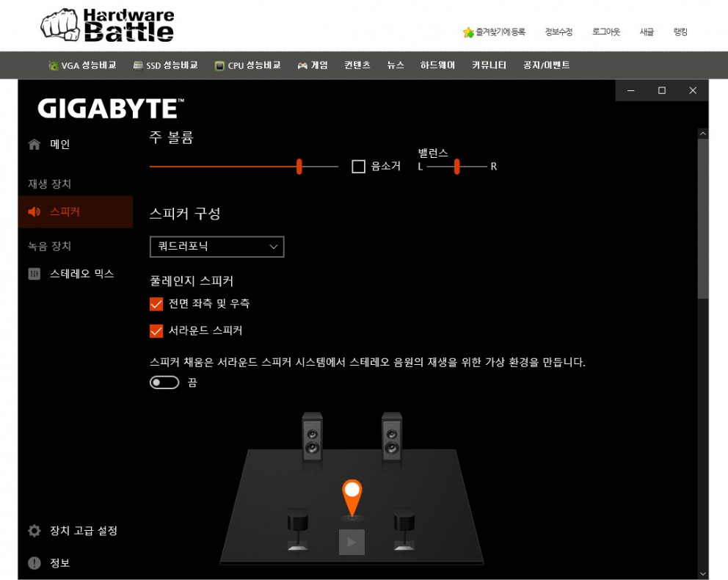This screenshot has width=728, height=580.
Task: Click the 밸런스 label
Action: click(x=433, y=153)
